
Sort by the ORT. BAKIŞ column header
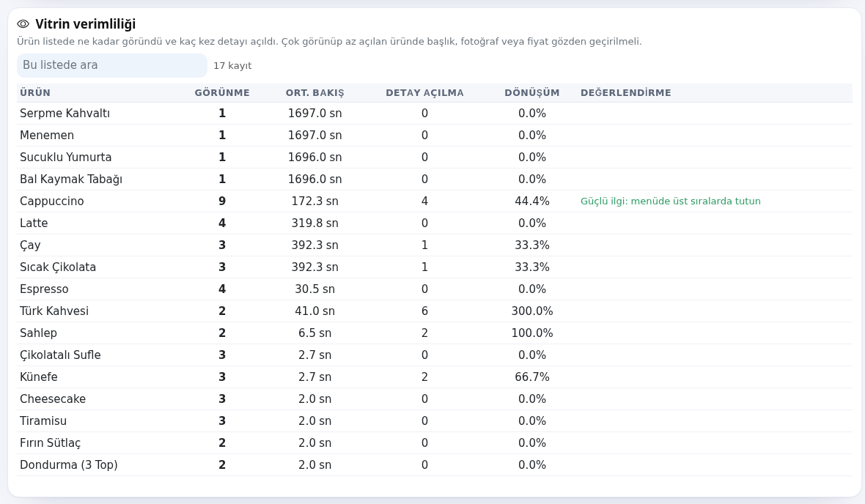click(314, 92)
